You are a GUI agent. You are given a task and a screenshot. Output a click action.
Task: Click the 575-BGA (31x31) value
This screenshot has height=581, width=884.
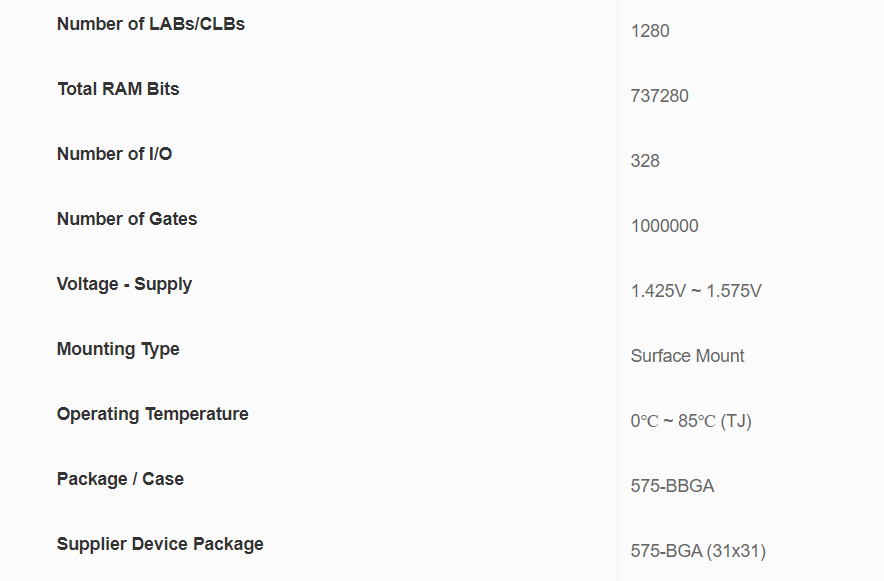(698, 551)
